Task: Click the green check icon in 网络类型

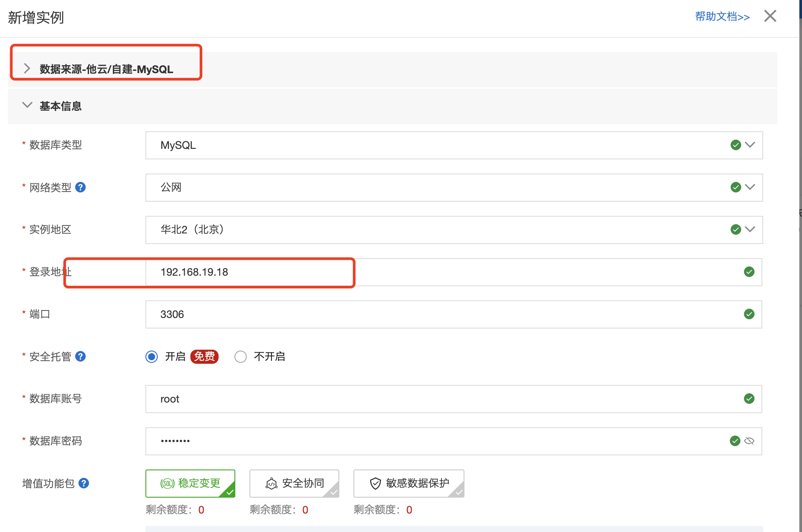Action: (x=735, y=187)
